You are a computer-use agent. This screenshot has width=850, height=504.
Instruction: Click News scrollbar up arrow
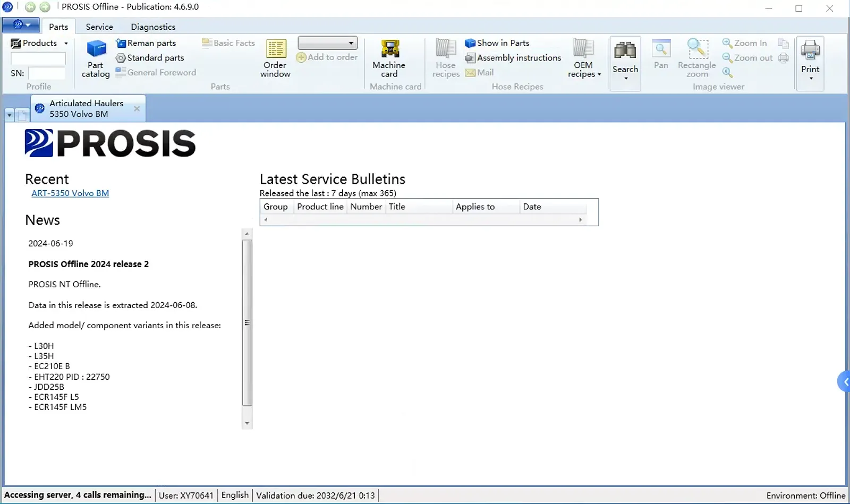246,234
